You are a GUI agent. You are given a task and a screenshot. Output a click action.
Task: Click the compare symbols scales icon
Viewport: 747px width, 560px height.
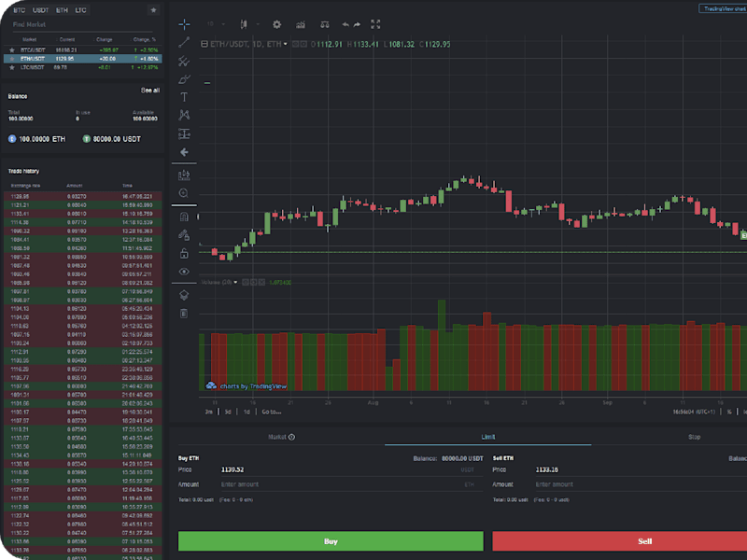[324, 24]
